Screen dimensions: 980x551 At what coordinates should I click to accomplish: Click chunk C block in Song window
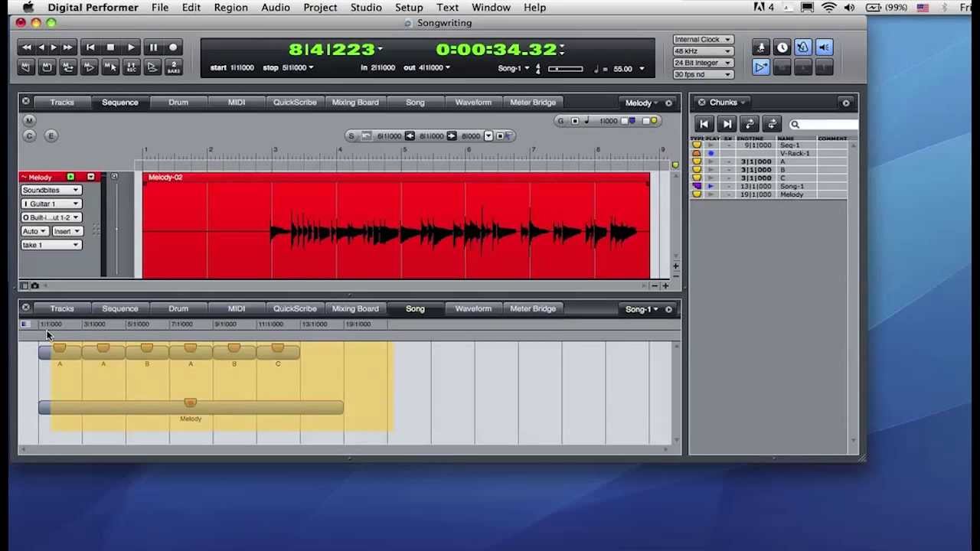[x=278, y=351]
